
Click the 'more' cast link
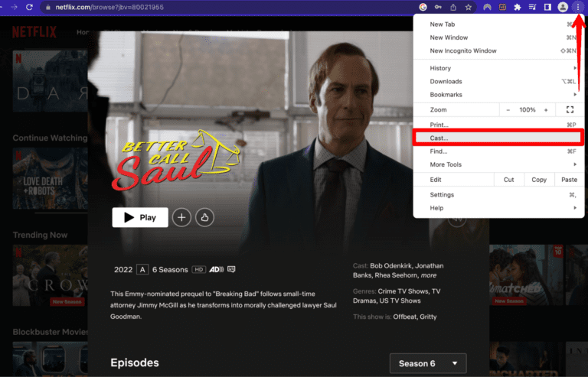(428, 275)
